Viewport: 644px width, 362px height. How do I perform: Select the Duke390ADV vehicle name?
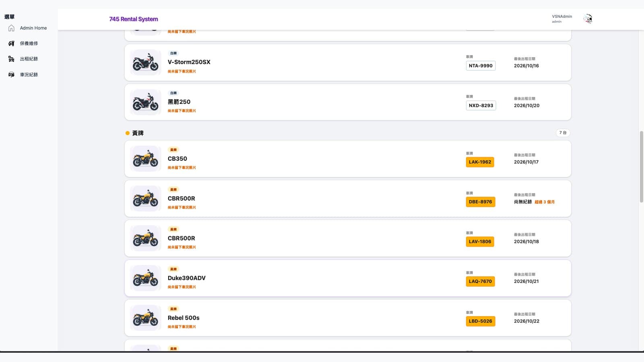tap(186, 278)
